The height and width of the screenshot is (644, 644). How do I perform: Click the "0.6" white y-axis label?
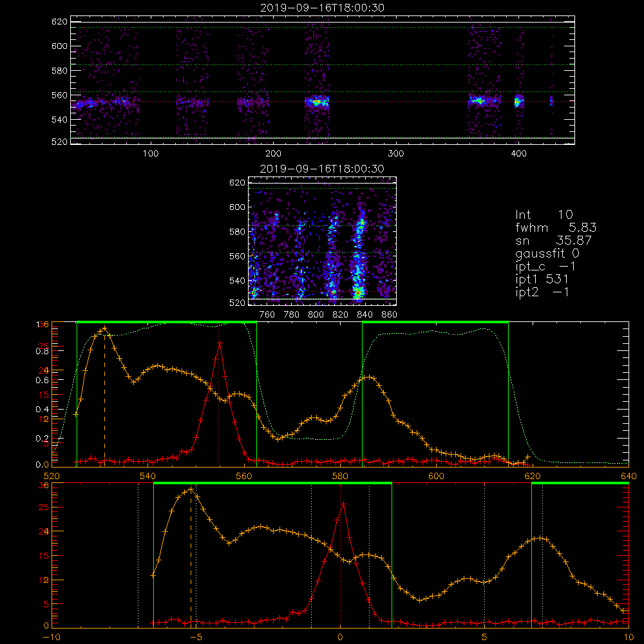(42, 381)
